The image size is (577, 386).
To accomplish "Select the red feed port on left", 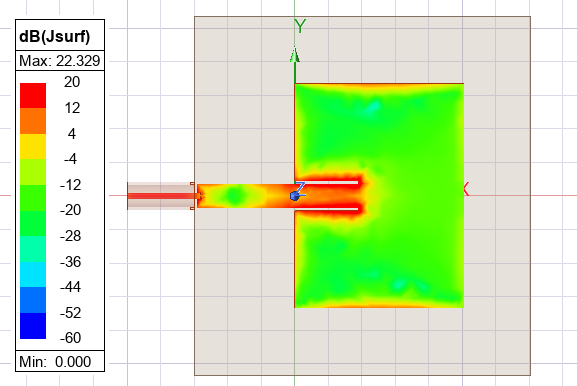I will (x=162, y=196).
